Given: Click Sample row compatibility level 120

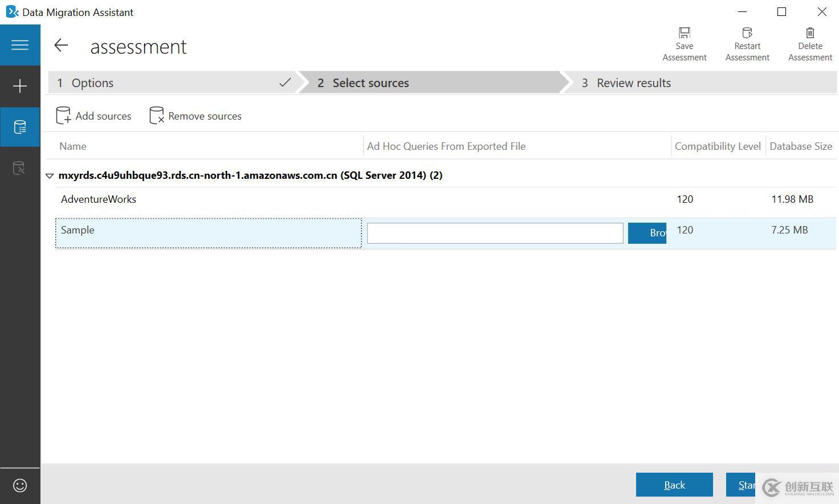Looking at the screenshot, I should click(685, 230).
